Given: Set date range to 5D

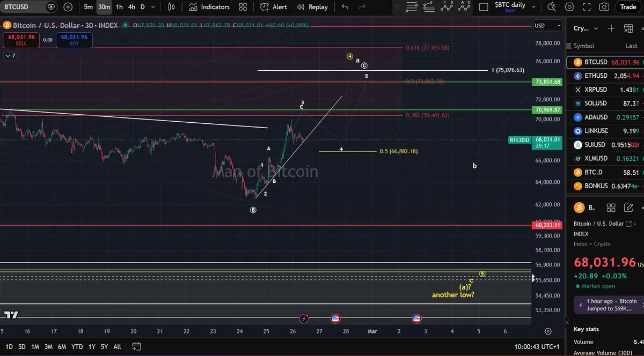Looking at the screenshot, I should pyautogui.click(x=22, y=346).
